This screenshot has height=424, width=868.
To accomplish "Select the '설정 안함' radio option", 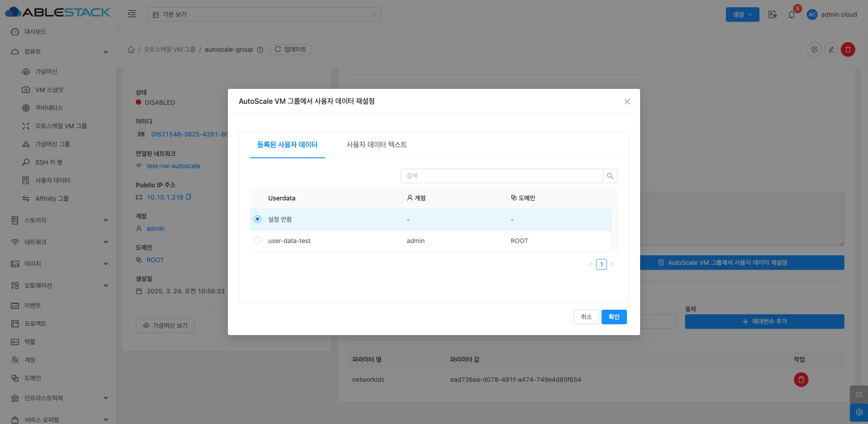I will (257, 219).
